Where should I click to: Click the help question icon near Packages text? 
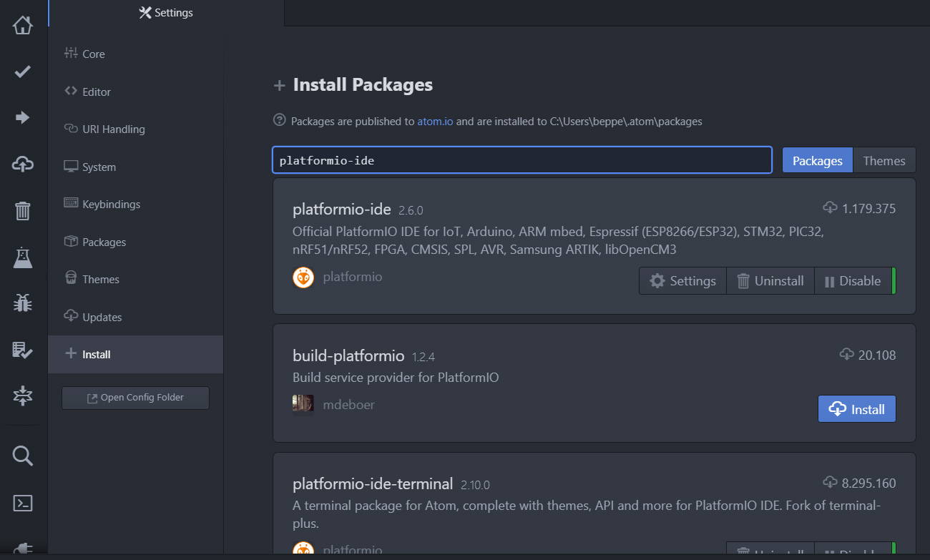tap(280, 120)
